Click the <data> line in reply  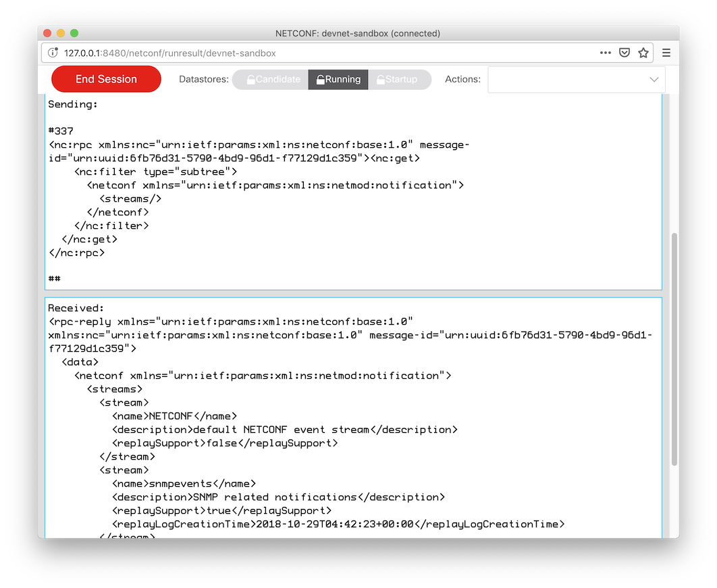[80, 362]
